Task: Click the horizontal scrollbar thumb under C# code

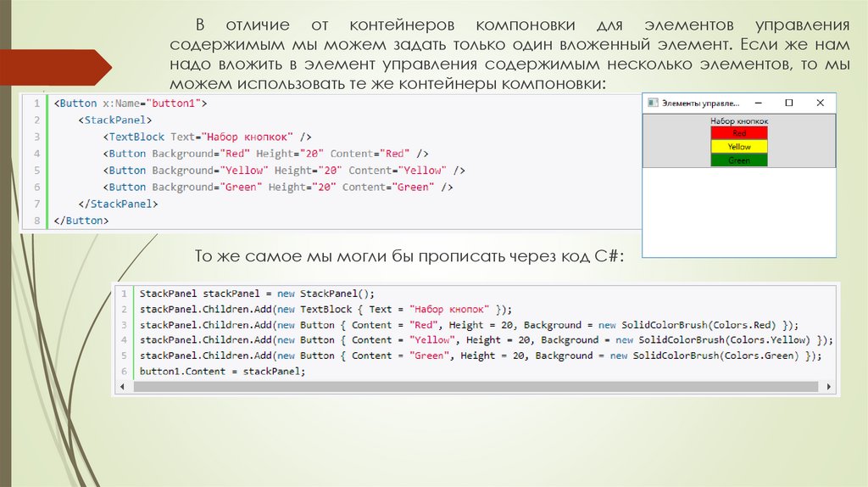Action: click(x=476, y=387)
